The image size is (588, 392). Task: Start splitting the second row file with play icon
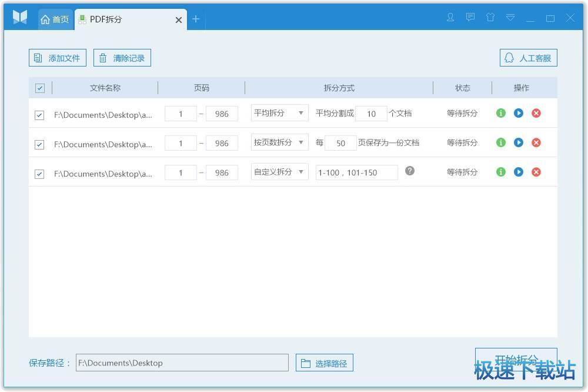[x=518, y=142]
